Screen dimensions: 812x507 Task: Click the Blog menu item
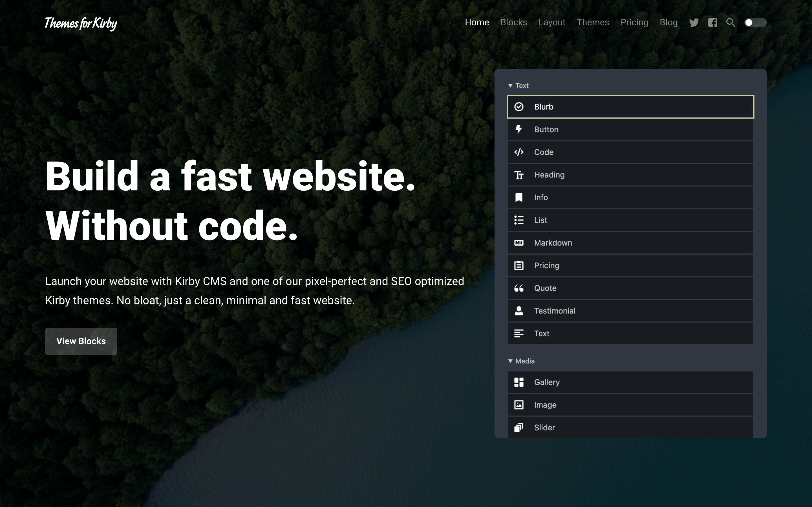668,22
